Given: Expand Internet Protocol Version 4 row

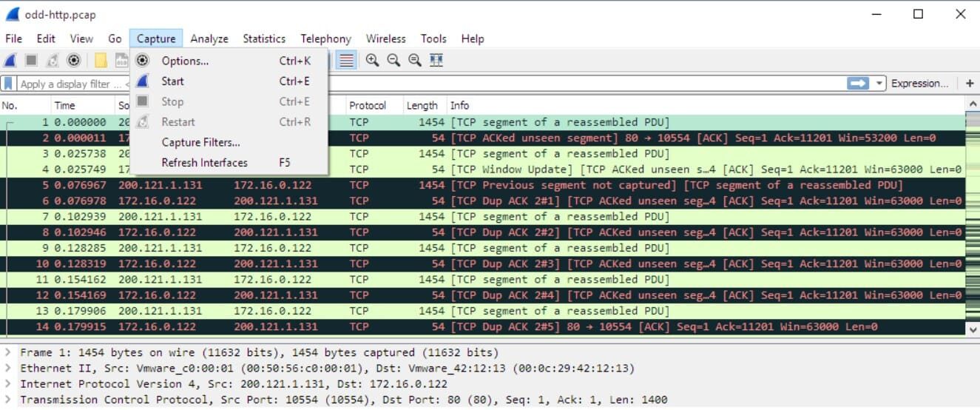Looking at the screenshot, I should tap(7, 383).
